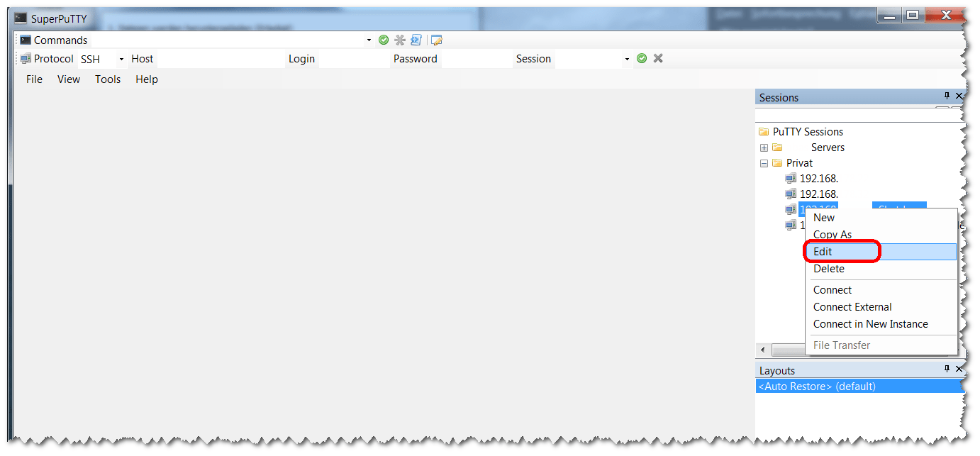This screenshot has height=456, width=980.
Task: Click the pushpin icon on Layouts panel
Action: coord(946,369)
